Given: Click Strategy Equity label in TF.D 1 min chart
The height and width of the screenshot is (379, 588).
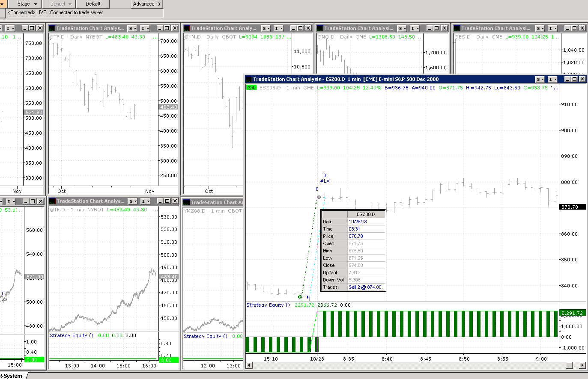Looking at the screenshot, I should coord(72,335).
